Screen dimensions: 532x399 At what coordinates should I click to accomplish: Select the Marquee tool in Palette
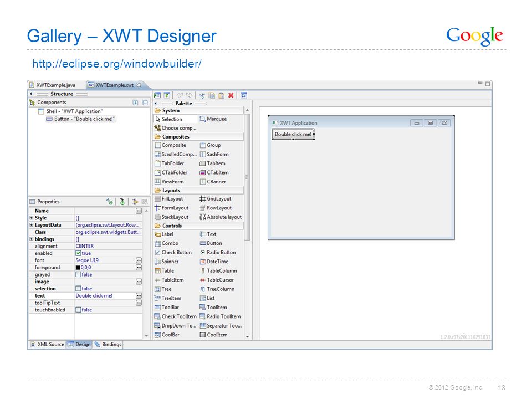(x=213, y=119)
